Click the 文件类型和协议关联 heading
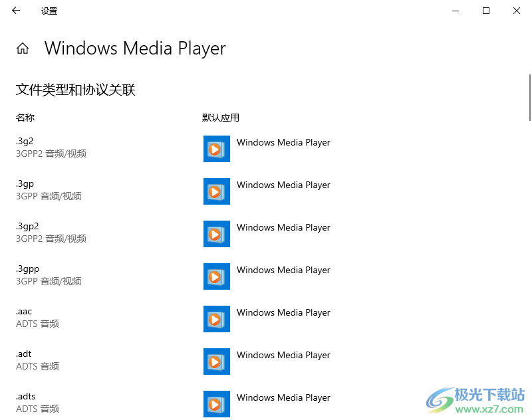The image size is (532, 420). click(x=75, y=90)
